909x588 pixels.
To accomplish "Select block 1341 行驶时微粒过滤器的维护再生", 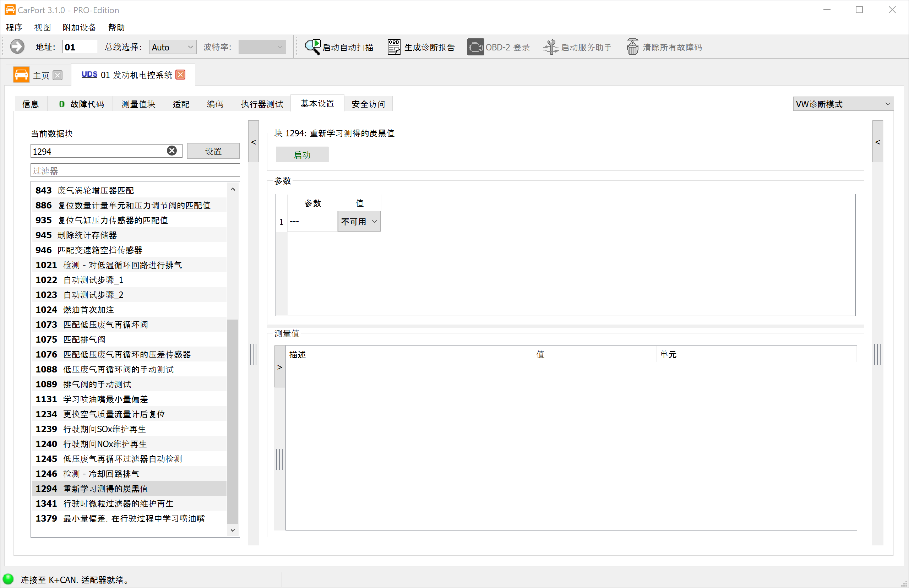I will (129, 503).
